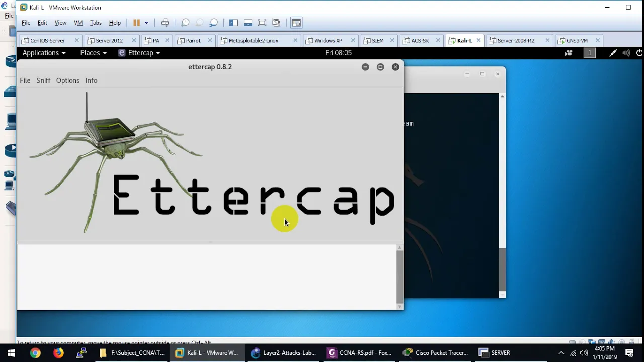The width and height of the screenshot is (644, 362).
Task: Open VMware Help menu
Action: (x=115, y=23)
